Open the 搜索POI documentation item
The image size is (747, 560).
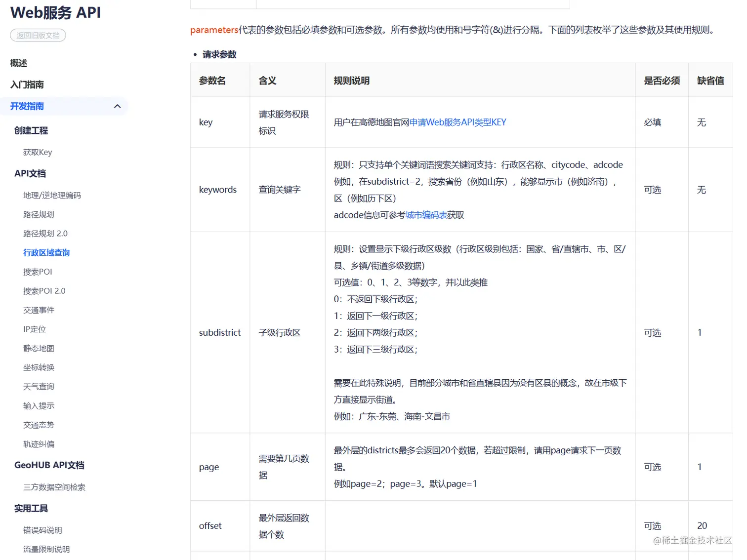(x=38, y=272)
